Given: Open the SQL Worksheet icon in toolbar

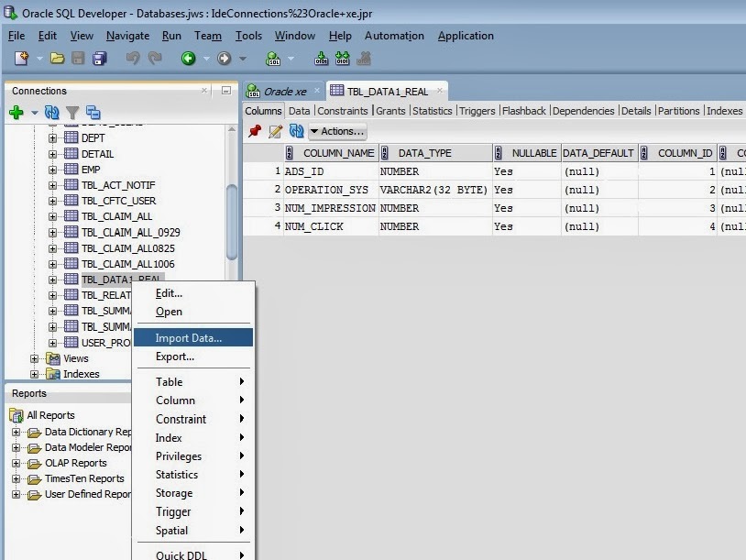Looking at the screenshot, I should [x=273, y=59].
